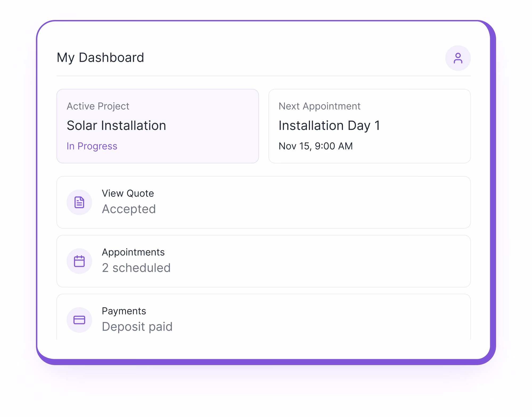This screenshot has height=417, width=532.
Task: Click the Active Project label
Action: click(98, 106)
